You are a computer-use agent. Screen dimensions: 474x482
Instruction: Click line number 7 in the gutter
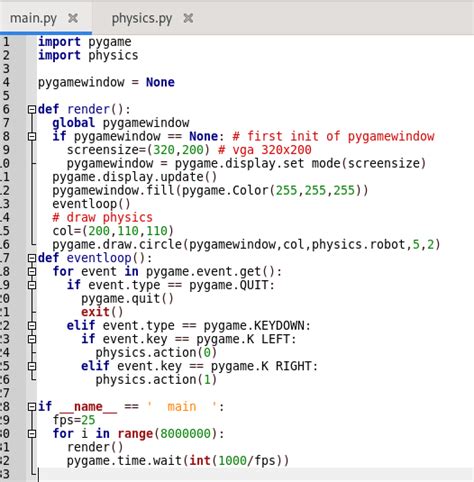tap(6, 123)
